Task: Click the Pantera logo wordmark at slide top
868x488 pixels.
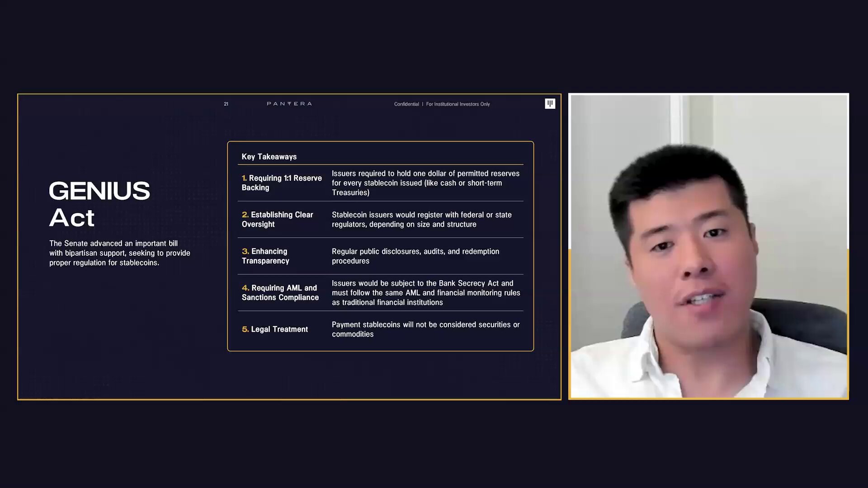Action: 289,103
